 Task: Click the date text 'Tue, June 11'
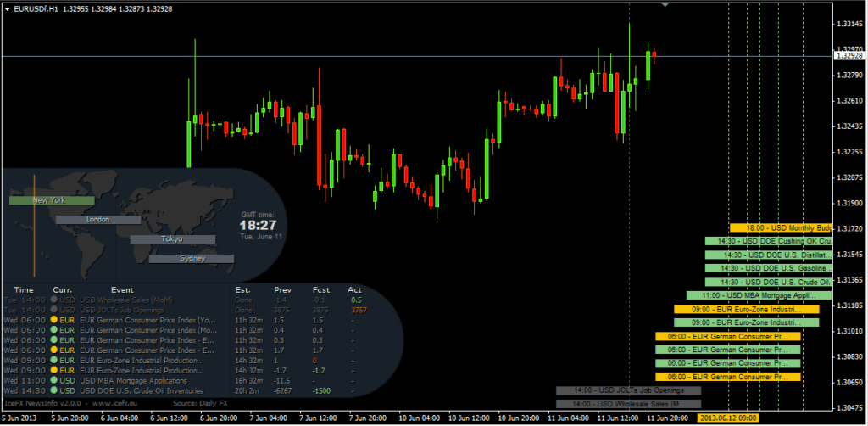click(x=261, y=237)
